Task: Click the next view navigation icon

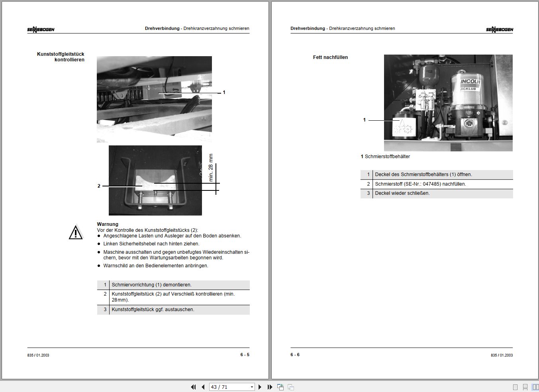Action: coord(291,387)
